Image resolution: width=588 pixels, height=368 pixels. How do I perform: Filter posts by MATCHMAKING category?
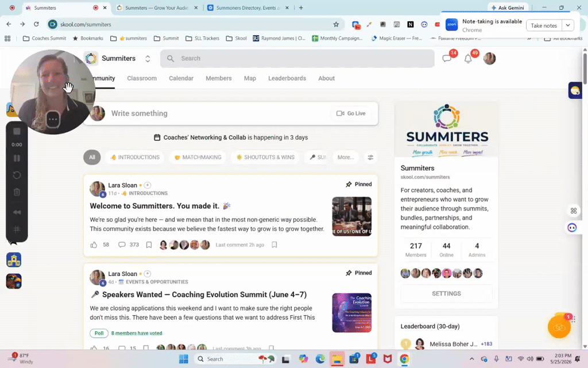pyautogui.click(x=198, y=158)
